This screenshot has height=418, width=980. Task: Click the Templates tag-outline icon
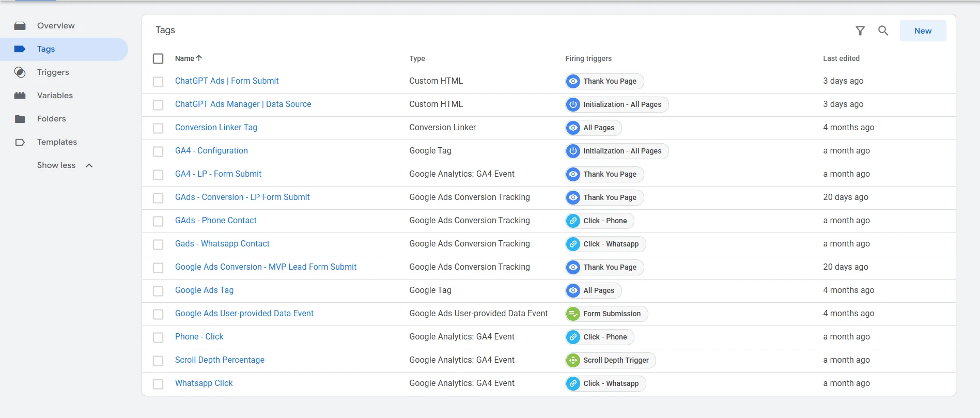click(20, 142)
